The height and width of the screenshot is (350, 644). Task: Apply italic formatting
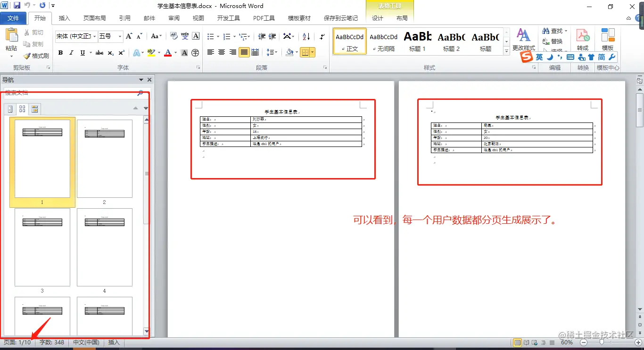tap(71, 53)
